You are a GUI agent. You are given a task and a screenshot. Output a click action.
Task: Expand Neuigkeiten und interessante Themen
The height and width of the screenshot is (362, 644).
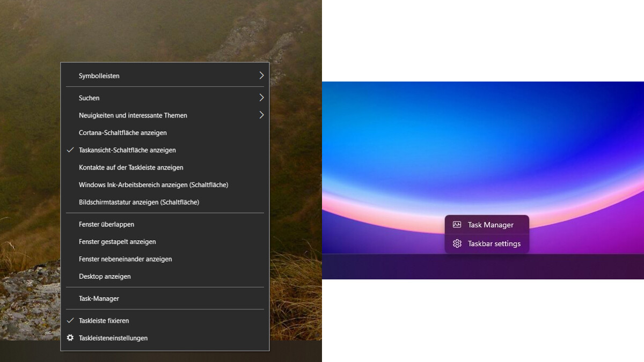click(x=133, y=115)
